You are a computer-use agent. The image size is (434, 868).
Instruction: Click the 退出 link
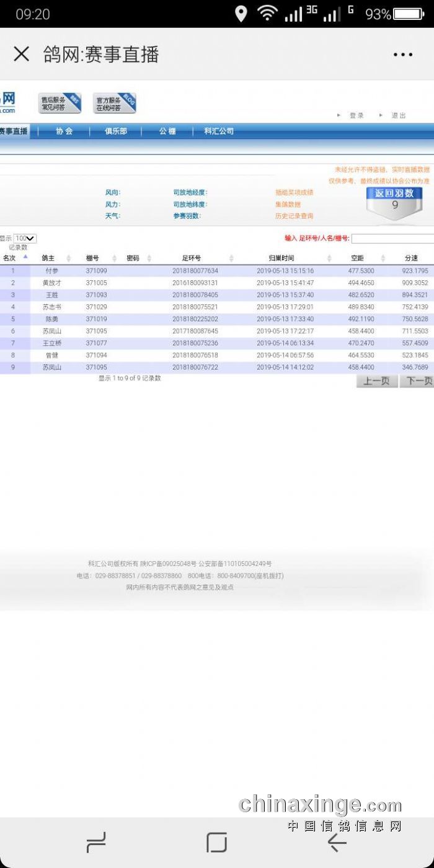pos(399,115)
